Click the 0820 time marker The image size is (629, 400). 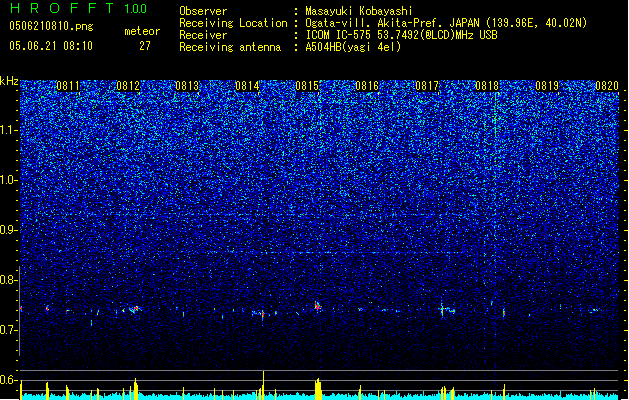(607, 86)
